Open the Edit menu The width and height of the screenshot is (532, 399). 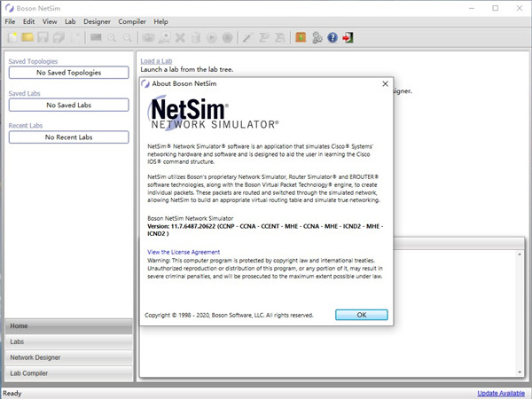point(29,21)
